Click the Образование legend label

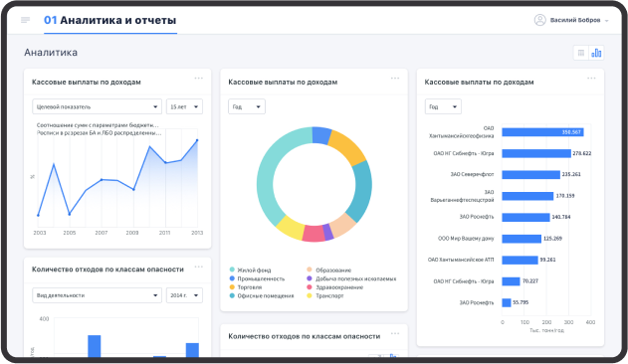333,271
